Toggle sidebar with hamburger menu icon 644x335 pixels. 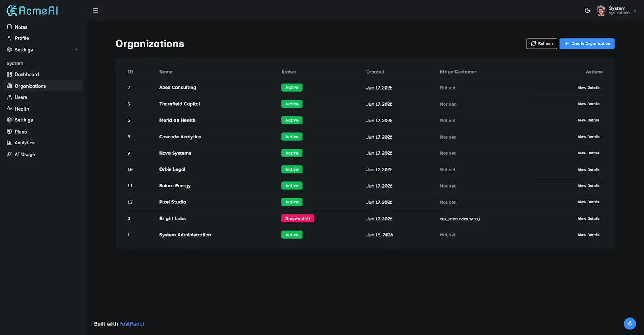click(x=95, y=10)
